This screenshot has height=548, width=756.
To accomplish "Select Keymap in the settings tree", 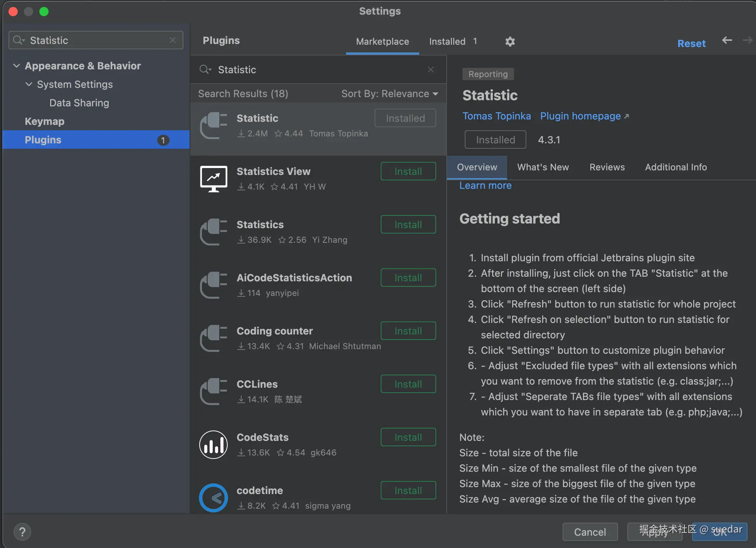I will coord(45,121).
